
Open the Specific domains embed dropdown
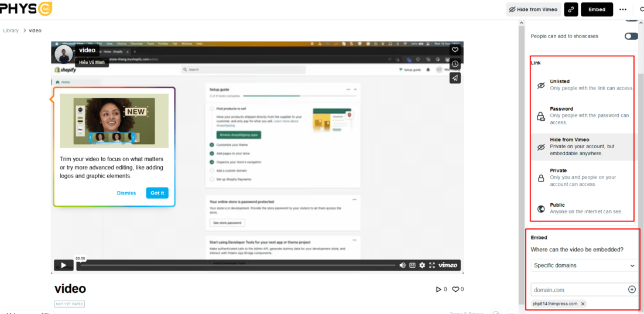(x=584, y=265)
